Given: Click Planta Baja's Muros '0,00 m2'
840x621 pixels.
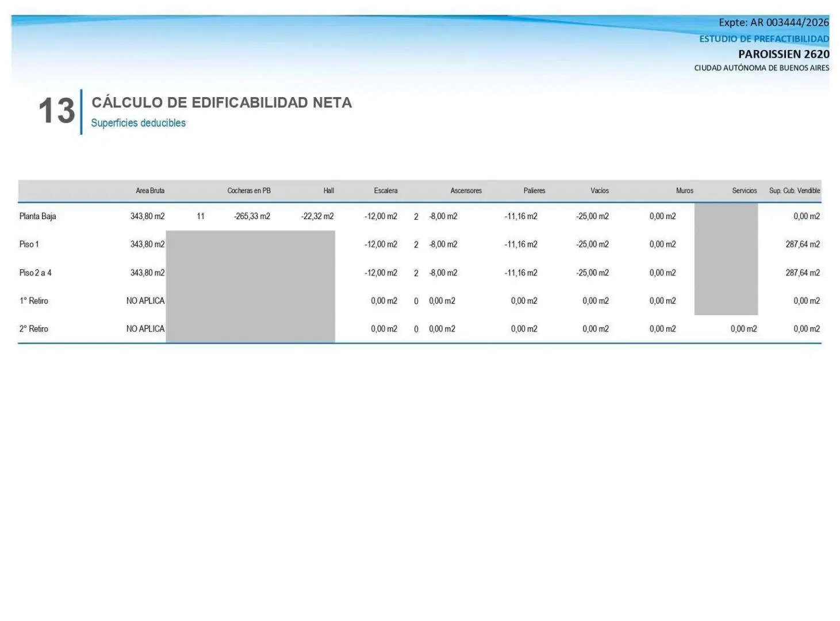Looking at the screenshot, I should click(x=663, y=217).
